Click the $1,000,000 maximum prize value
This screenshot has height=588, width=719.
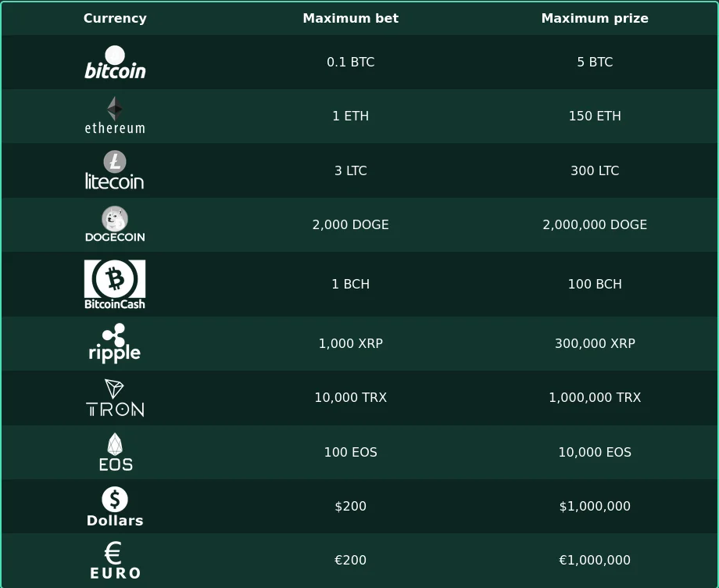pyautogui.click(x=595, y=506)
